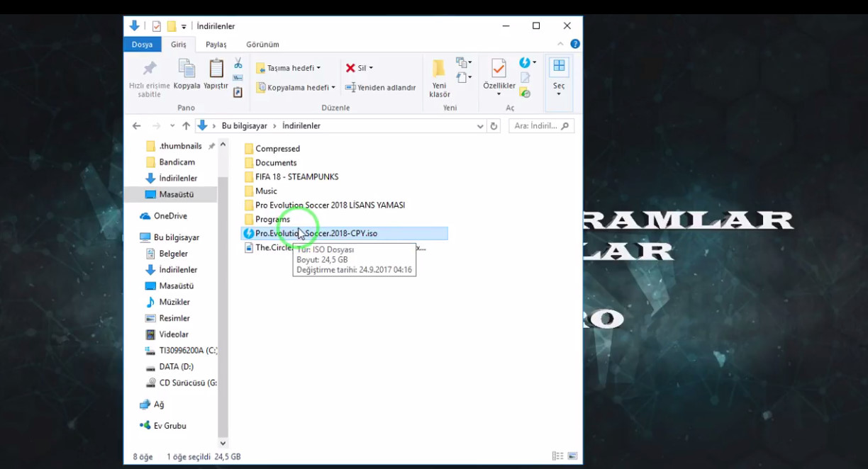The height and width of the screenshot is (469, 868).
Task: Click İndirilenler in address breadcrumb
Action: pos(301,126)
